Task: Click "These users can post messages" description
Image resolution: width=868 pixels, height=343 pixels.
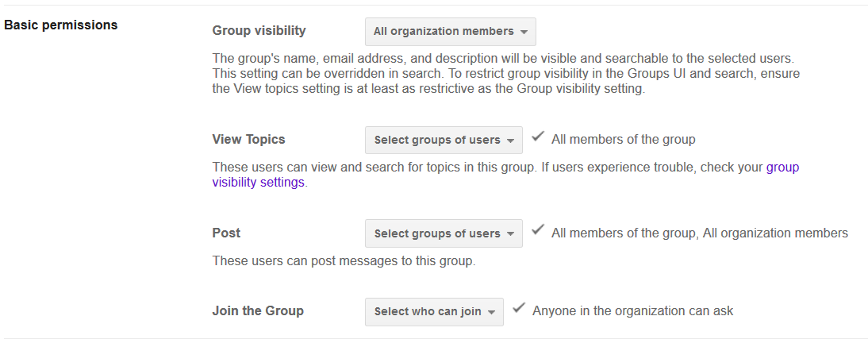Action: pyautogui.click(x=344, y=260)
